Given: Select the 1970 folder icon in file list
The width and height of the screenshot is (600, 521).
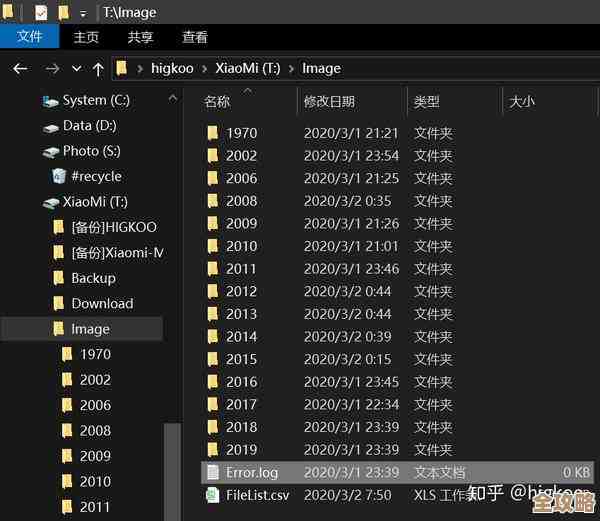Looking at the screenshot, I should coord(213,133).
